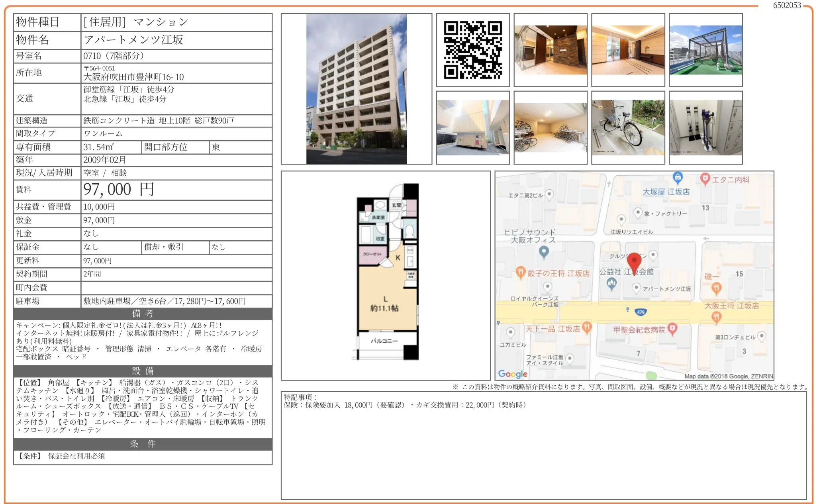Click the アパートメンツ江坂 label on map
The image size is (819, 504).
[x=666, y=289]
